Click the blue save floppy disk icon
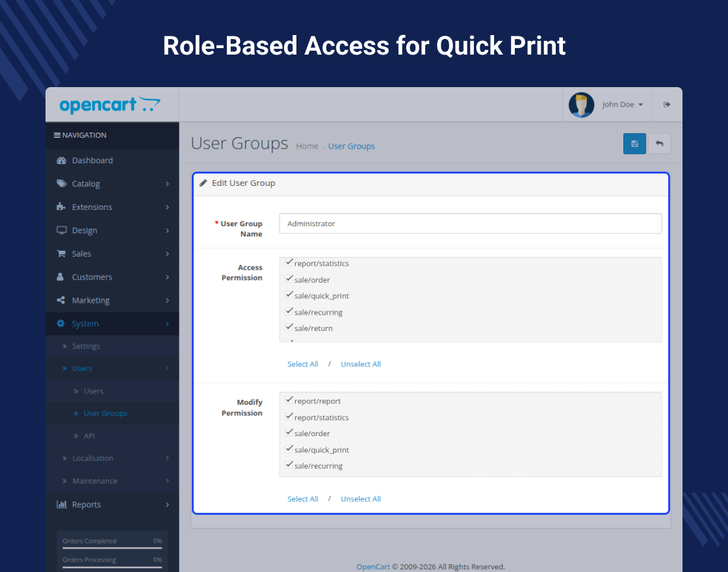The image size is (728, 572). click(x=634, y=144)
